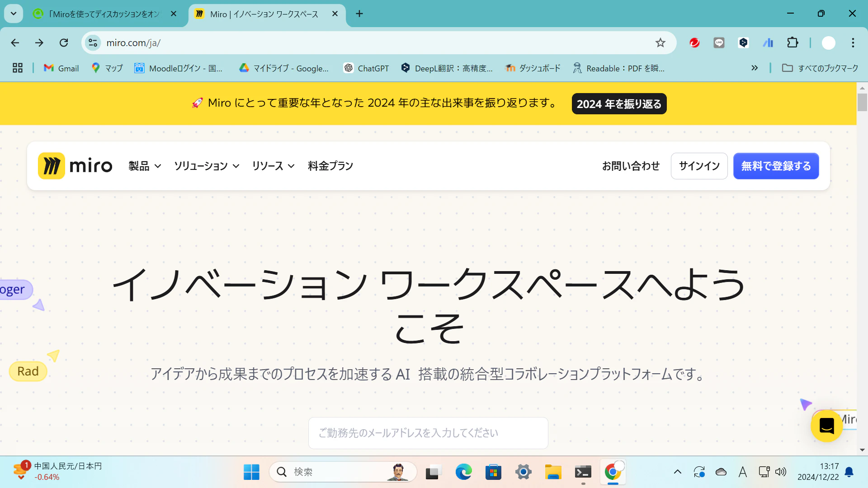This screenshot has width=868, height=488.
Task: Click the browser forward arrow
Action: tap(39, 43)
